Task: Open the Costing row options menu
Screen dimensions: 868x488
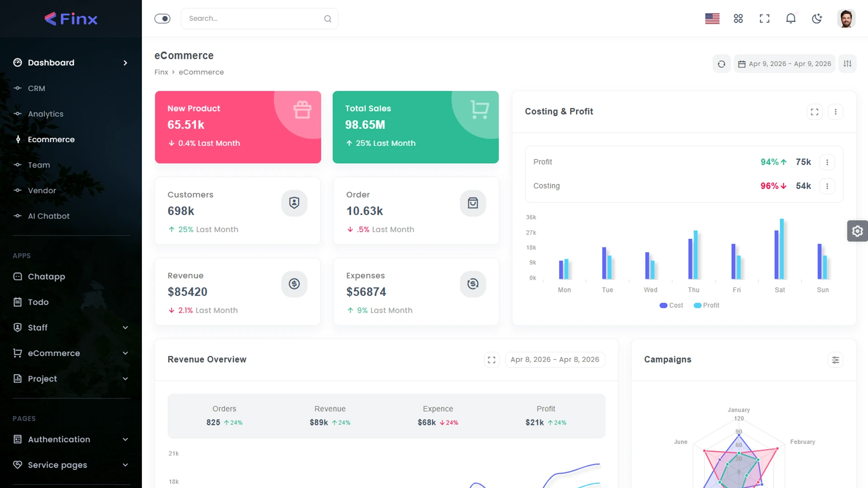Action: [827, 186]
